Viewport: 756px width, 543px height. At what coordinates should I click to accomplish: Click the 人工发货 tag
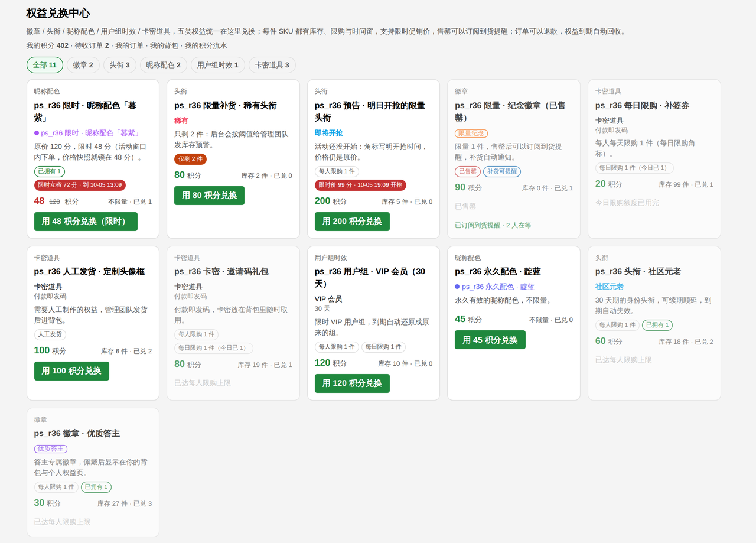pyautogui.click(x=50, y=334)
